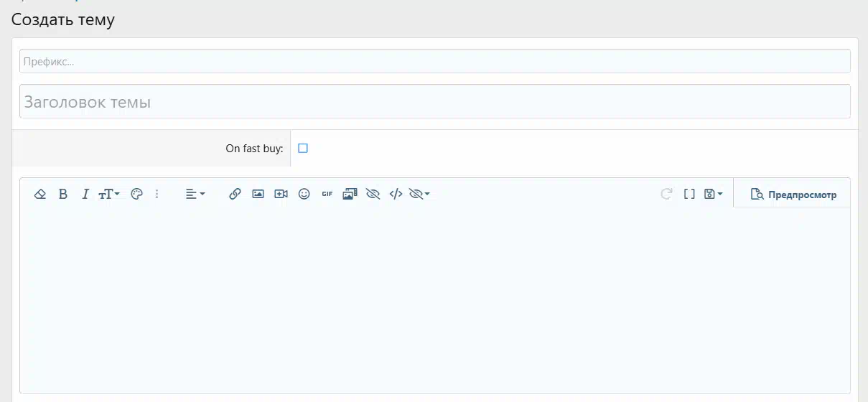This screenshot has width=868, height=402.
Task: Open the text alignment dropdown
Action: tap(195, 194)
